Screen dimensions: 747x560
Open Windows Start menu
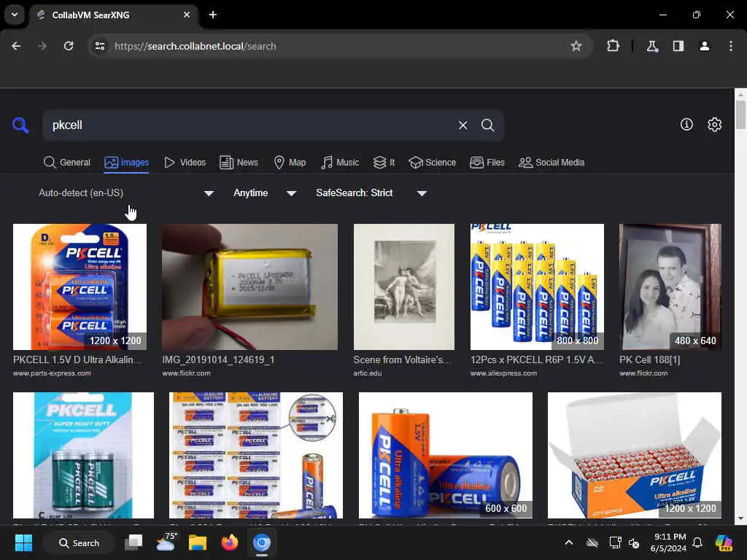click(23, 542)
